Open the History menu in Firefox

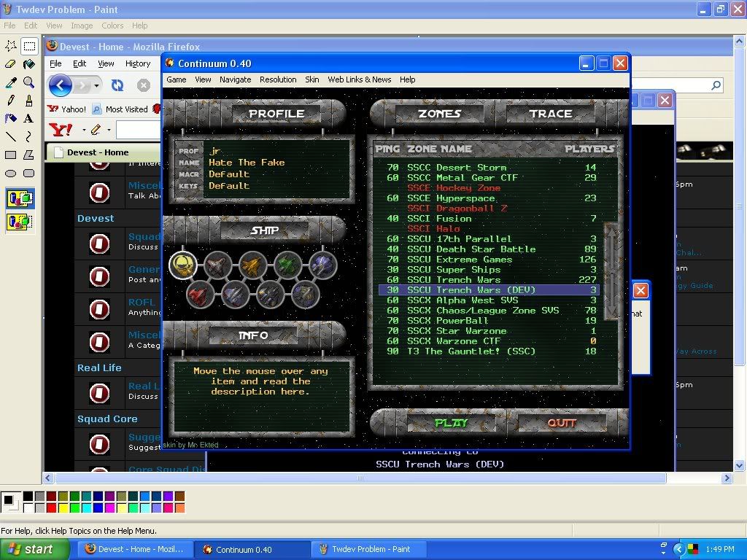click(138, 63)
